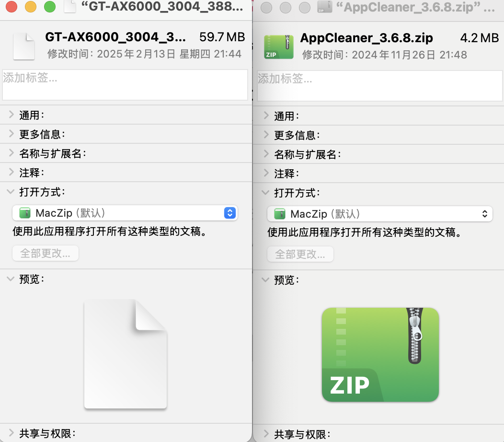Click the file size 59.7 MB
The width and height of the screenshot is (504, 442).
click(x=222, y=37)
